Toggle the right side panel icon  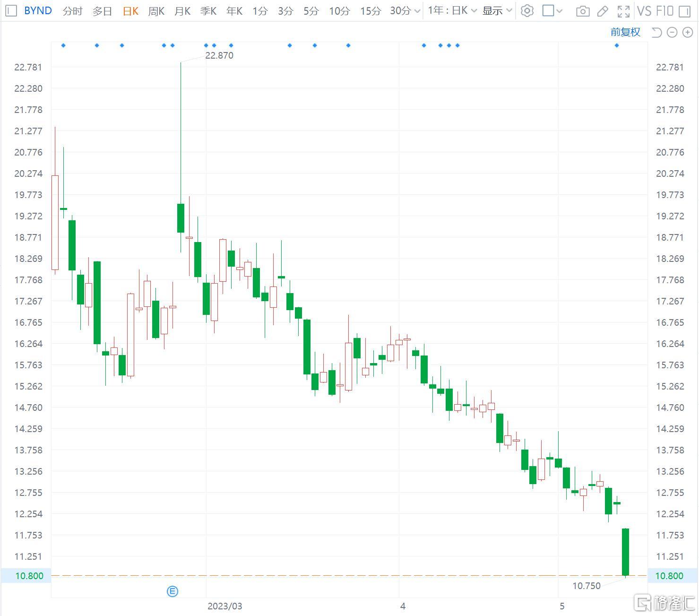(x=684, y=11)
